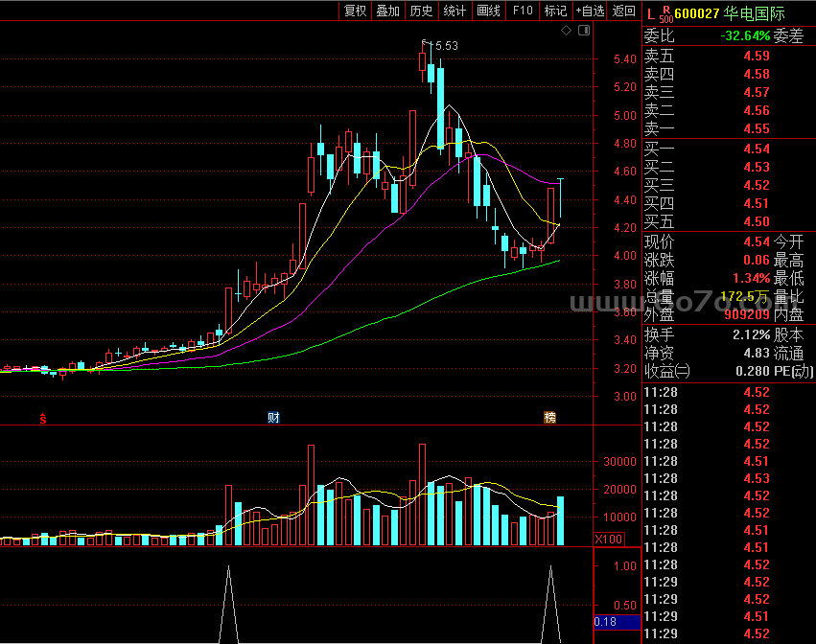
Task: Add stock with +自选 button
Action: coord(590,11)
